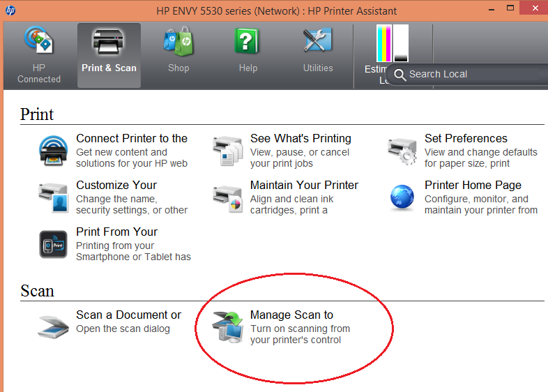Image resolution: width=548 pixels, height=392 pixels.
Task: Click the Connect Printer to the web icon
Action: [53, 151]
